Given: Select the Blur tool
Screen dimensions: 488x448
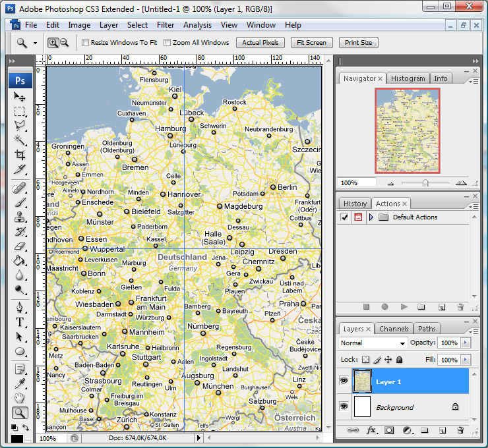Looking at the screenshot, I should [x=20, y=275].
